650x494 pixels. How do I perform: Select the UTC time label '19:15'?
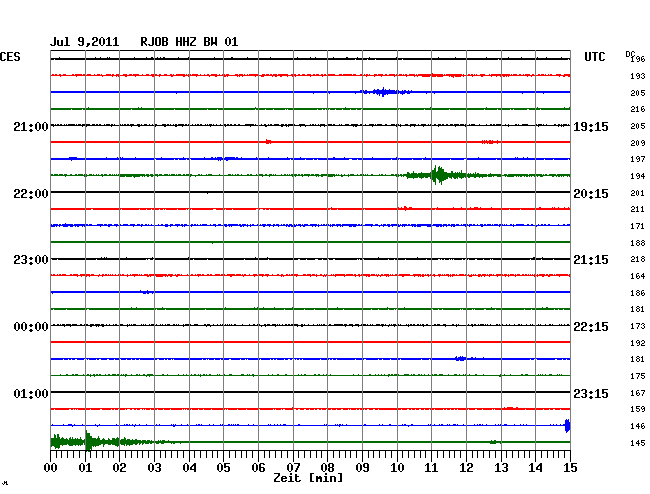click(x=591, y=126)
